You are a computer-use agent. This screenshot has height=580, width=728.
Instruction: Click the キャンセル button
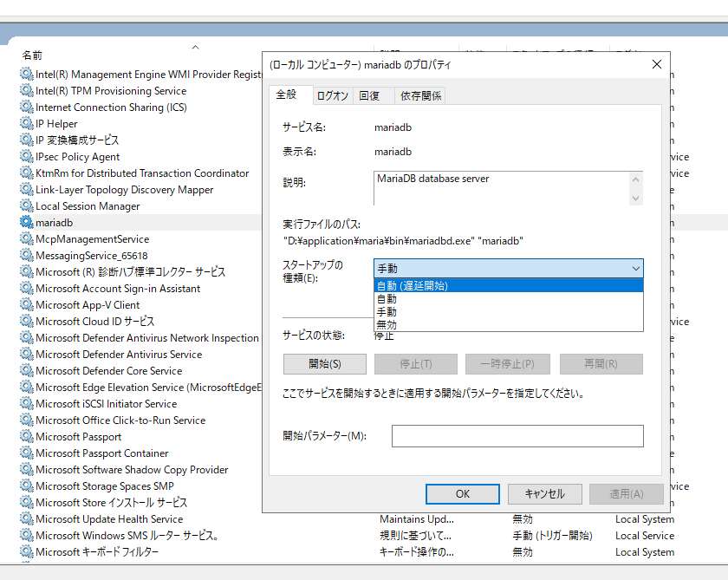[544, 493]
